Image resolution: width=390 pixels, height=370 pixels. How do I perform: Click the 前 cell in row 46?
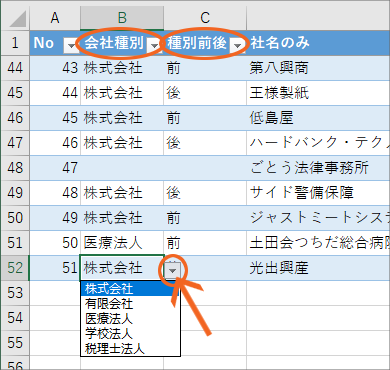click(x=205, y=118)
